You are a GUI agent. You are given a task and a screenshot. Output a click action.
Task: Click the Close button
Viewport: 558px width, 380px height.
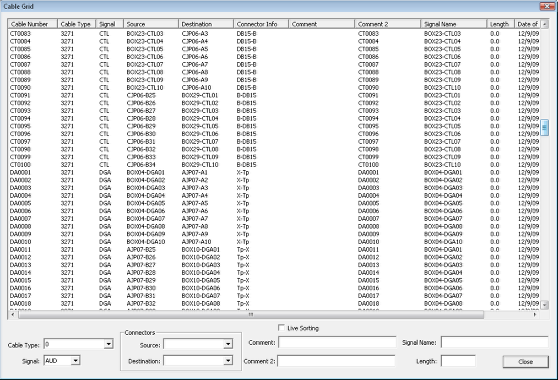(525, 361)
